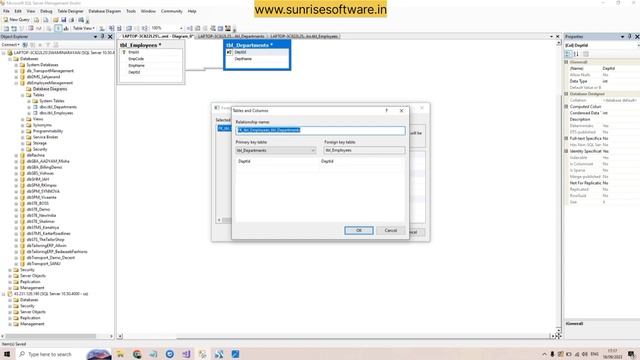Select the Service Broker folder

point(45,137)
